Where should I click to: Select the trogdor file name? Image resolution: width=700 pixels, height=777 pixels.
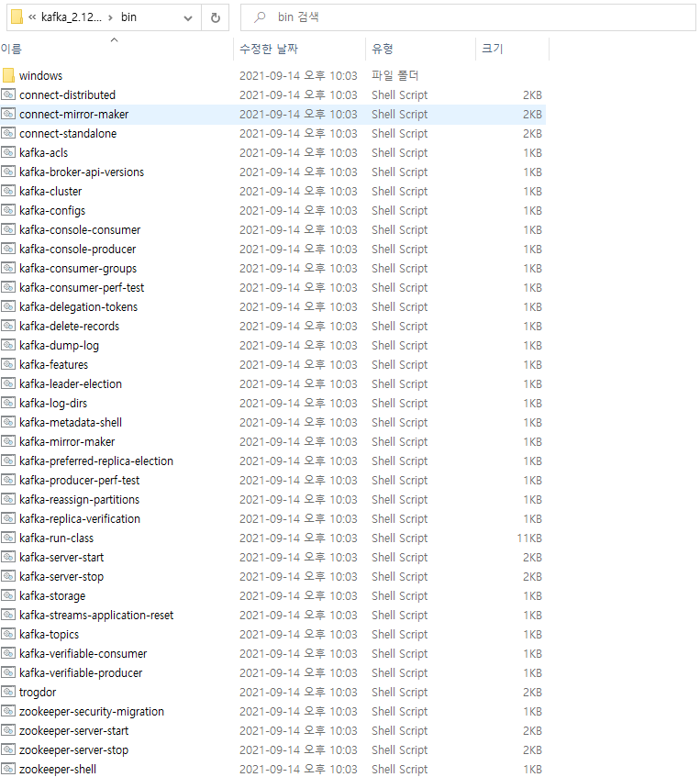coord(38,693)
